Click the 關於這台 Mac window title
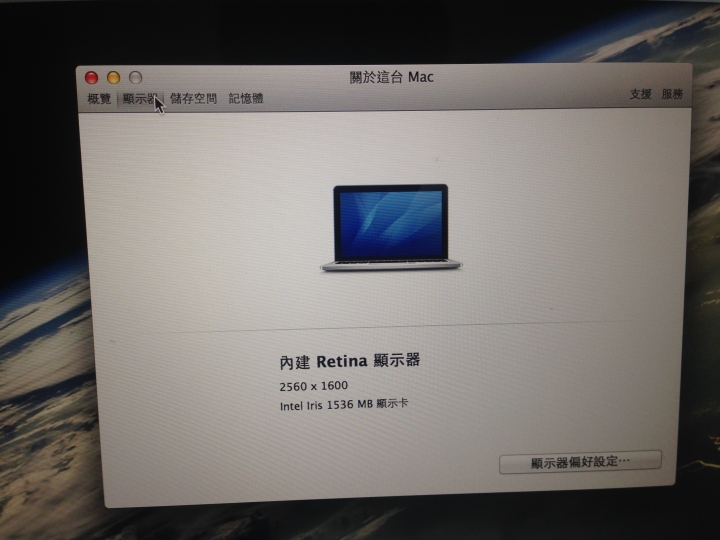 click(x=391, y=77)
